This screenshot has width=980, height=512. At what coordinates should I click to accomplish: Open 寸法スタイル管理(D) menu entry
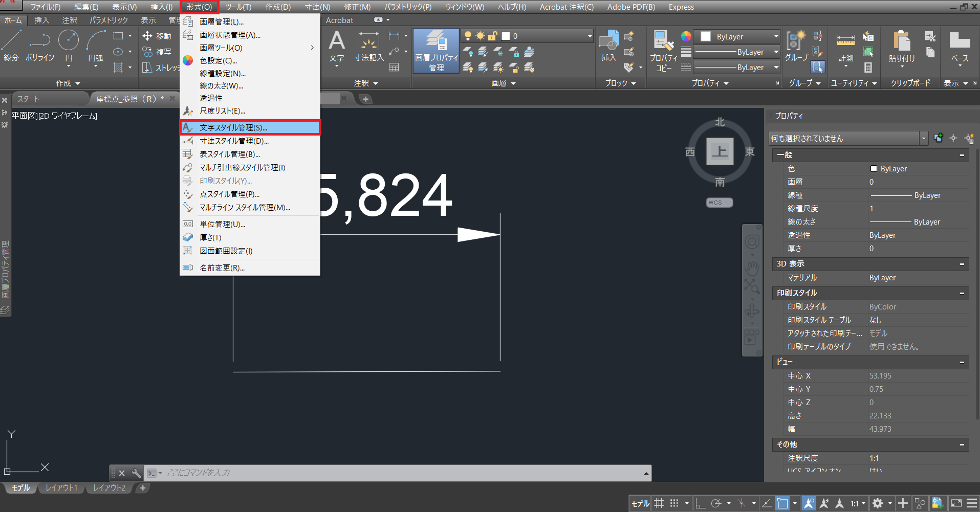click(x=250, y=141)
